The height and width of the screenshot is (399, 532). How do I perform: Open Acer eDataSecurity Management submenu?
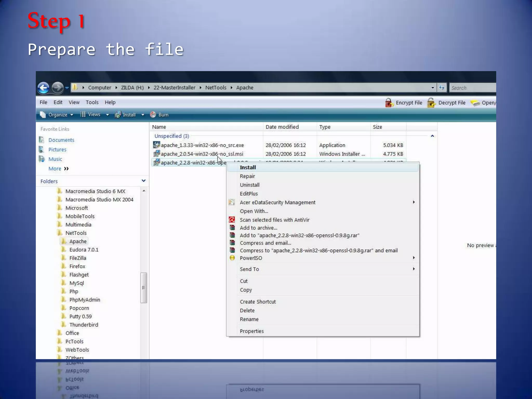(323, 202)
